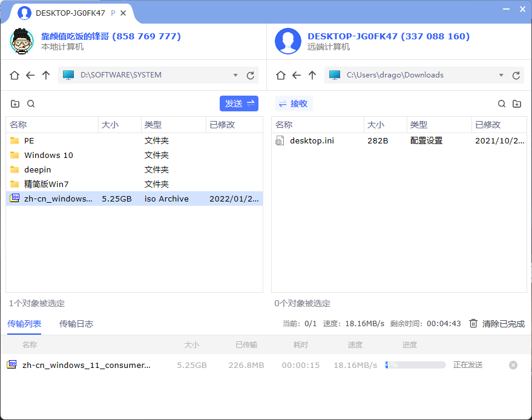Image resolution: width=532 pixels, height=420 pixels.
Task: Refresh the remote Downloads directory listing
Action: point(516,75)
